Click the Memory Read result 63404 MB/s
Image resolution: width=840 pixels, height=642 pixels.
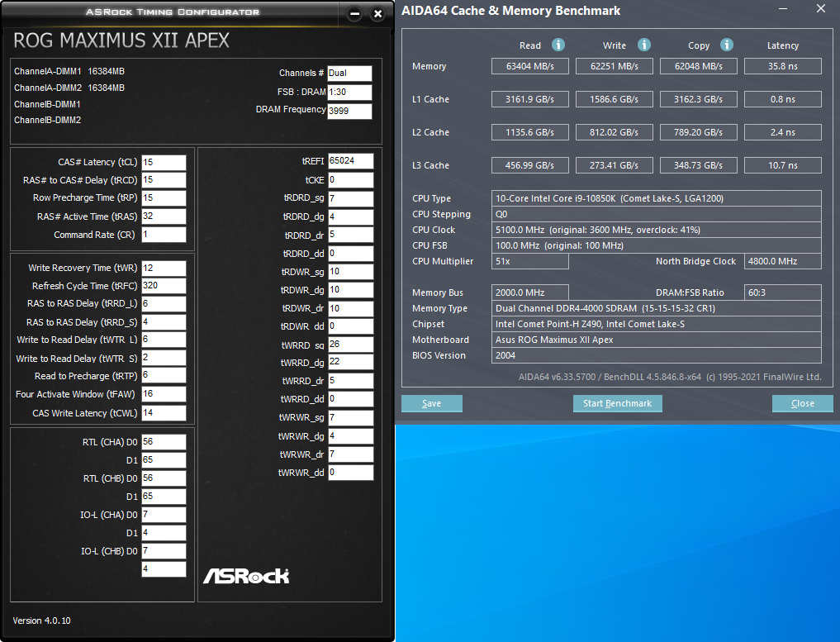[529, 66]
